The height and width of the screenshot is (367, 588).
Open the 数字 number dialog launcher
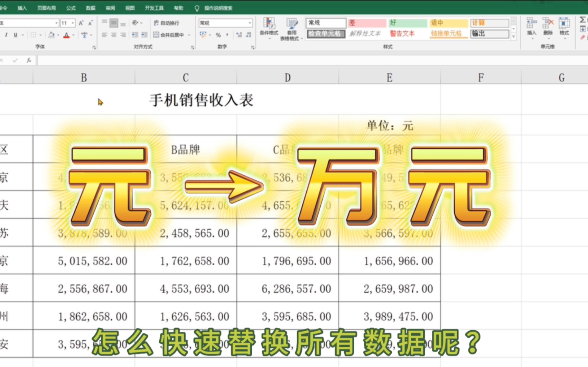pyautogui.click(x=253, y=47)
